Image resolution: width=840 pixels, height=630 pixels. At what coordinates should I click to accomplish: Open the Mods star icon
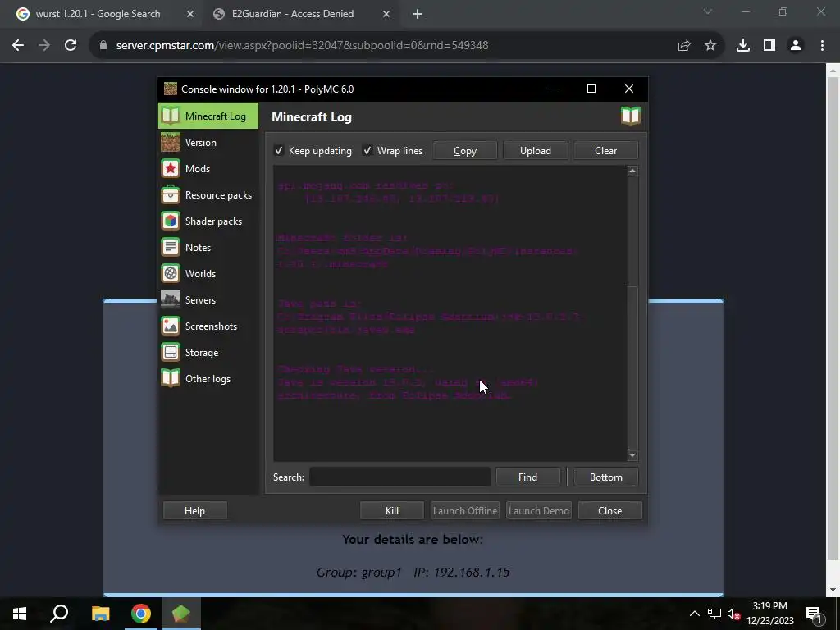[x=171, y=168]
